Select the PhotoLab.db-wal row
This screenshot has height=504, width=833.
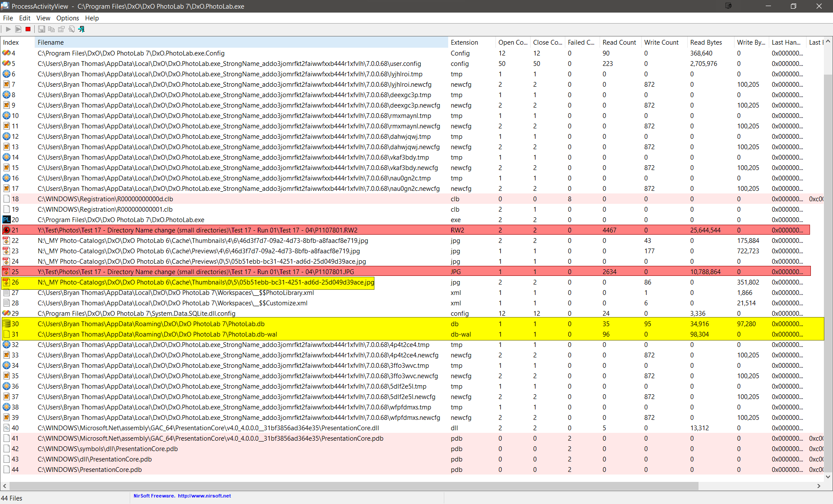click(174, 334)
